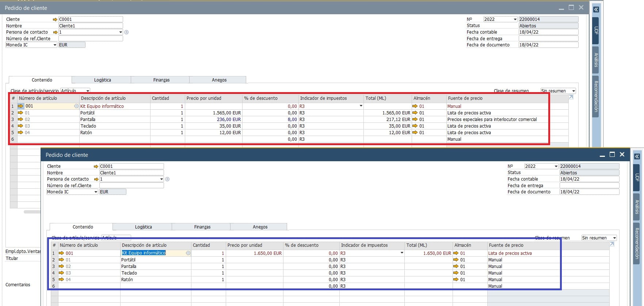Image resolution: width=644 pixels, height=306 pixels.
Task: Open Moneda IC dropdown in back window
Action: 55,45
